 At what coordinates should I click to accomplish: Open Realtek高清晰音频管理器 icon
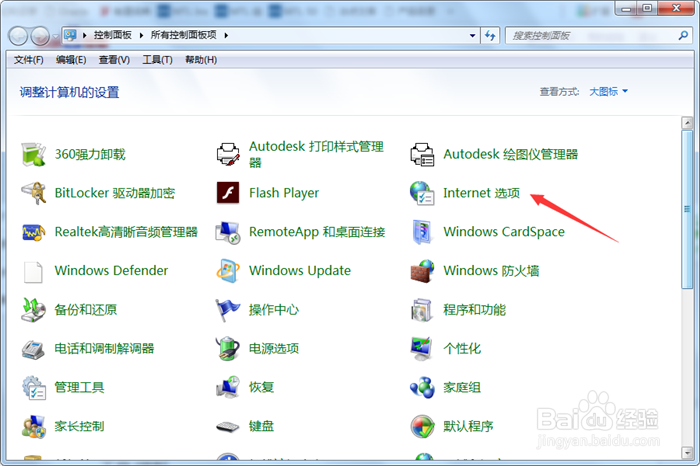coord(33,232)
